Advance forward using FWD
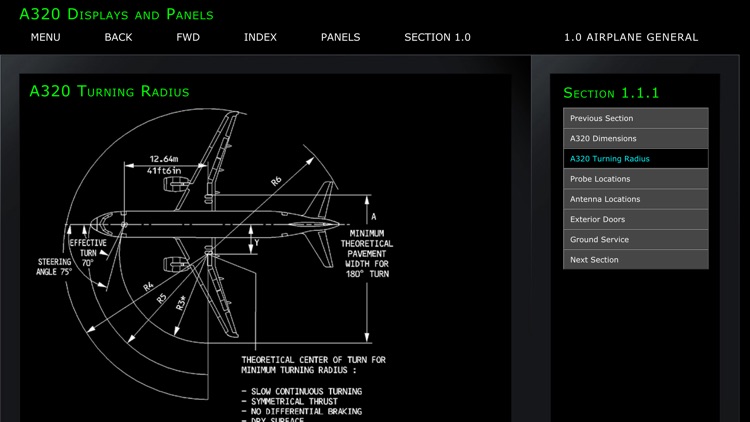The height and width of the screenshot is (422, 750). click(x=188, y=37)
